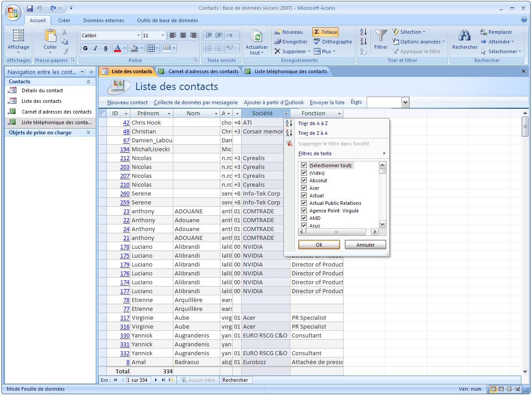The height and width of the screenshot is (396, 532).
Task: Click the Nouveau contact link
Action: (x=127, y=102)
